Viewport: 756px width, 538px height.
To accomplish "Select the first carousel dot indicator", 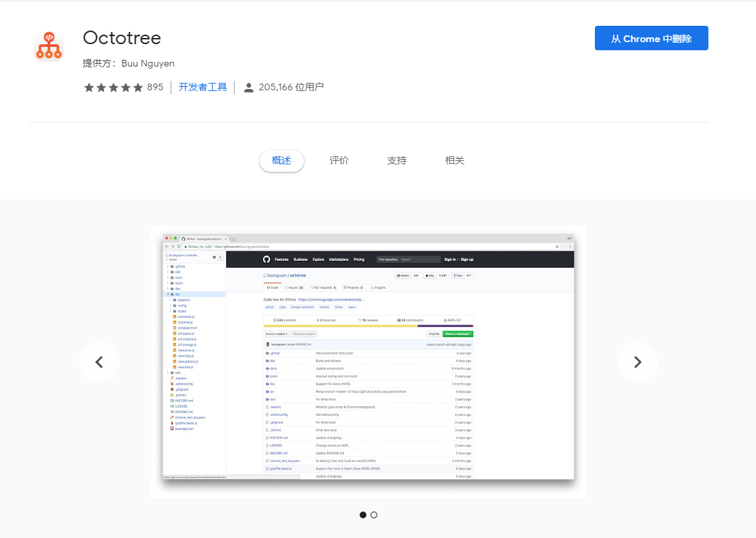I will point(362,515).
